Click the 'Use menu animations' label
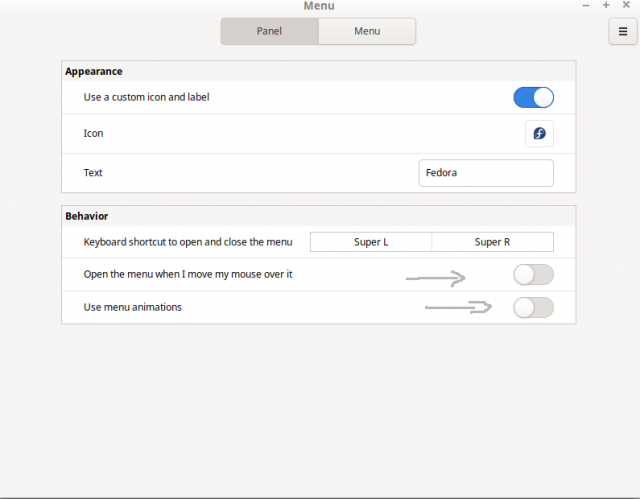 click(133, 307)
